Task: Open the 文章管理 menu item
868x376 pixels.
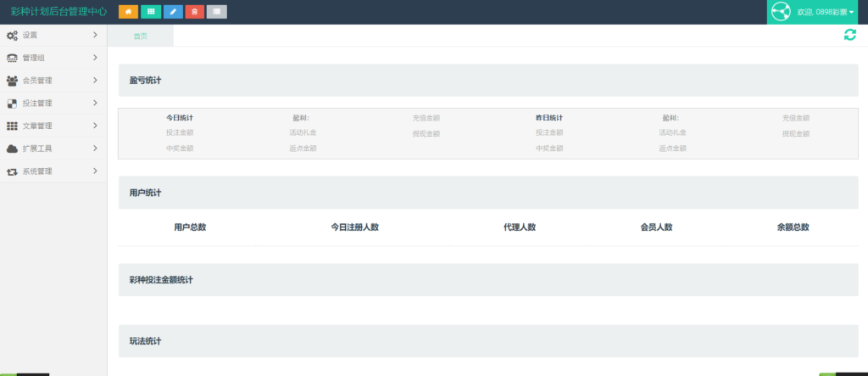Action: pos(38,126)
